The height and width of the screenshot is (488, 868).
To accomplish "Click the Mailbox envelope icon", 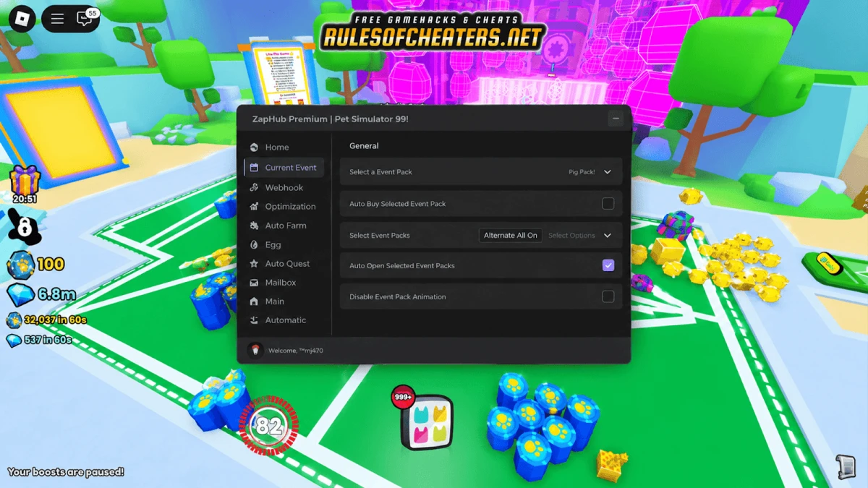I will click(x=254, y=282).
